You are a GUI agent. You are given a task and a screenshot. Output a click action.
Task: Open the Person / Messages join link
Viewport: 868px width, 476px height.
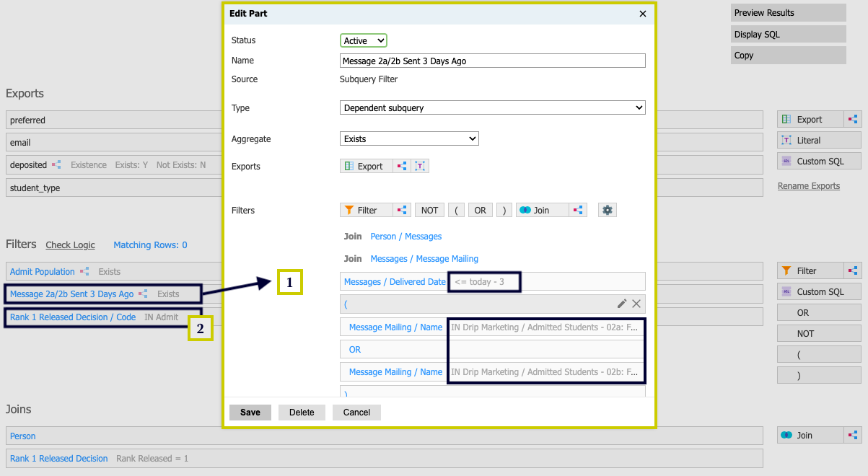(405, 237)
